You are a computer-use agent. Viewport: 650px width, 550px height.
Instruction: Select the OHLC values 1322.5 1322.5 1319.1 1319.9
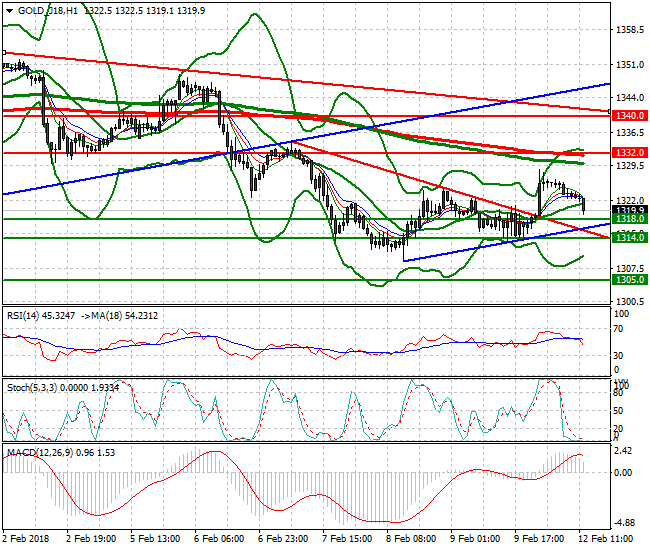145,11
